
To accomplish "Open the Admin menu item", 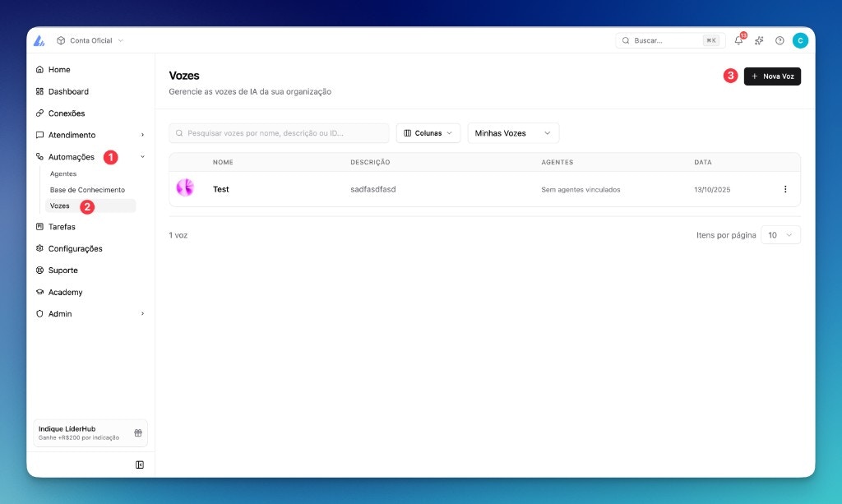I will tap(62, 313).
